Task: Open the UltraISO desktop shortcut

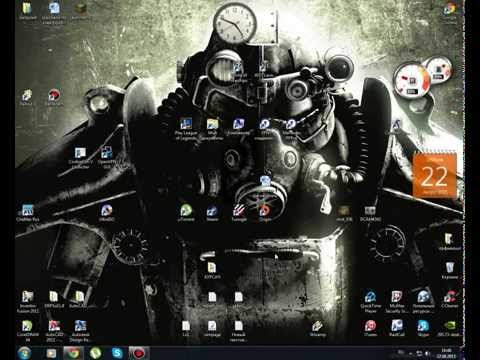Action: (106, 213)
